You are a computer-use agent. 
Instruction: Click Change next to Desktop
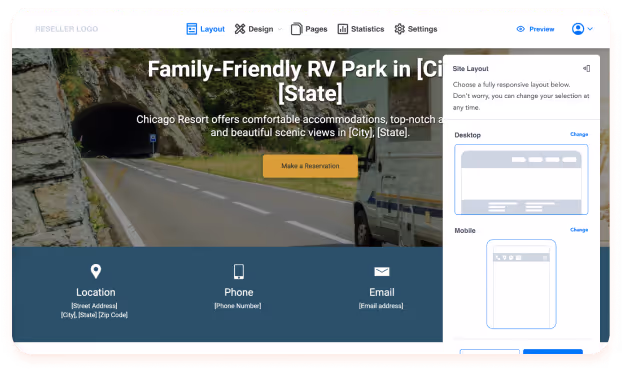pos(579,134)
